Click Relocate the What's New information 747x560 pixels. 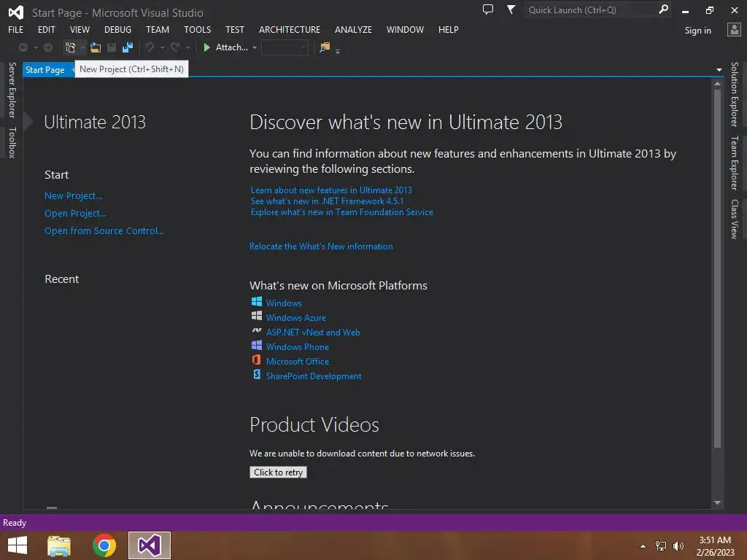(x=321, y=246)
